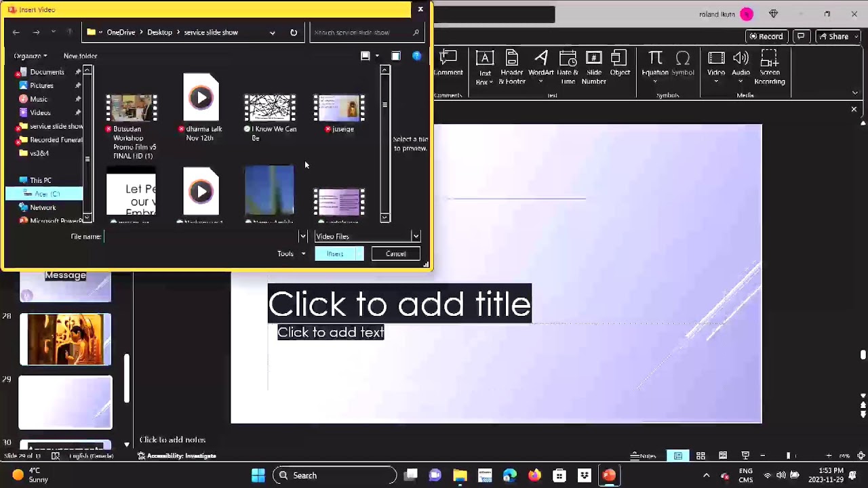Click the Search service slide show box
Screen dimensions: 868x488
coord(366,32)
